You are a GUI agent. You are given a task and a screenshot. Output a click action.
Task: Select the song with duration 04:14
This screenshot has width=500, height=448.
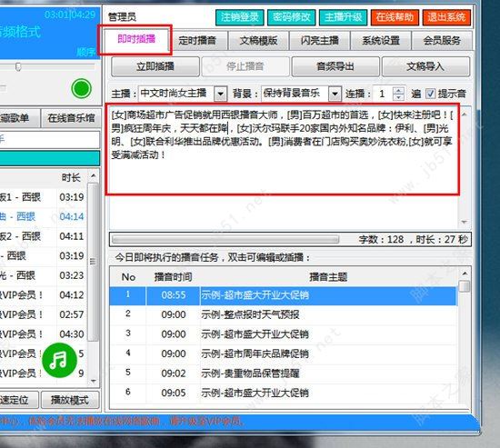[x=44, y=217]
